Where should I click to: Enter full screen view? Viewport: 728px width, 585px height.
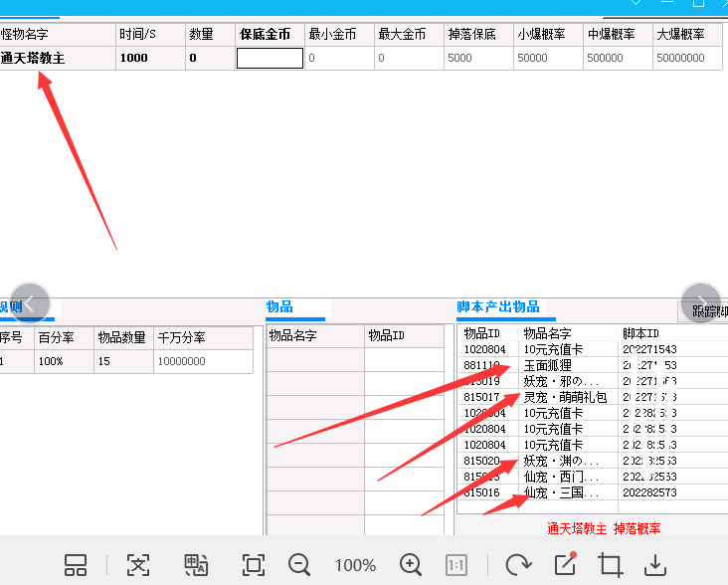pos(254,565)
